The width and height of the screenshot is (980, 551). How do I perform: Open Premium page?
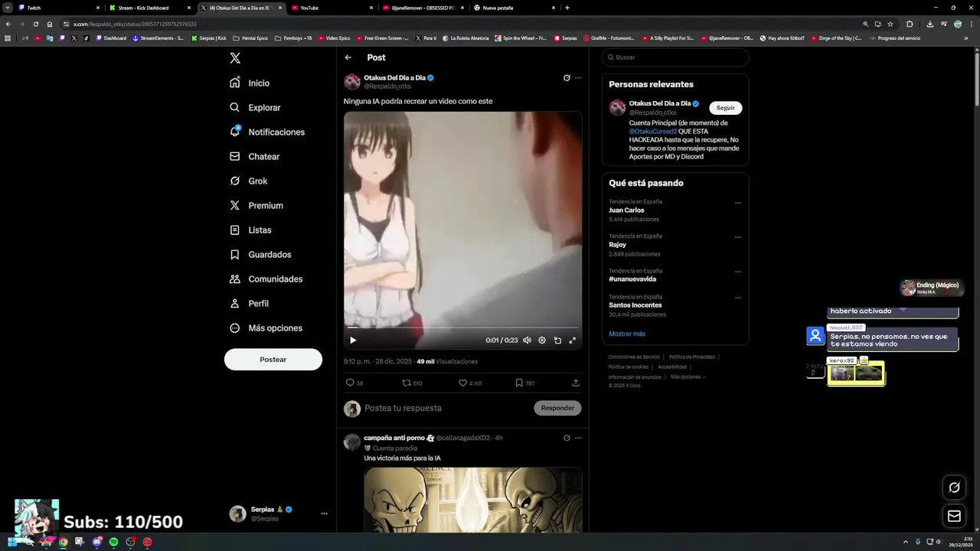tap(256, 205)
